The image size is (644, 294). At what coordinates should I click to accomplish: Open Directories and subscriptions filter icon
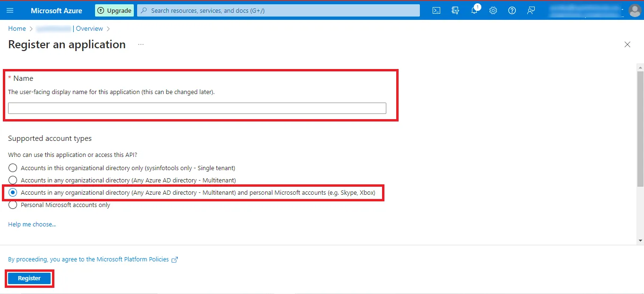coord(455,10)
